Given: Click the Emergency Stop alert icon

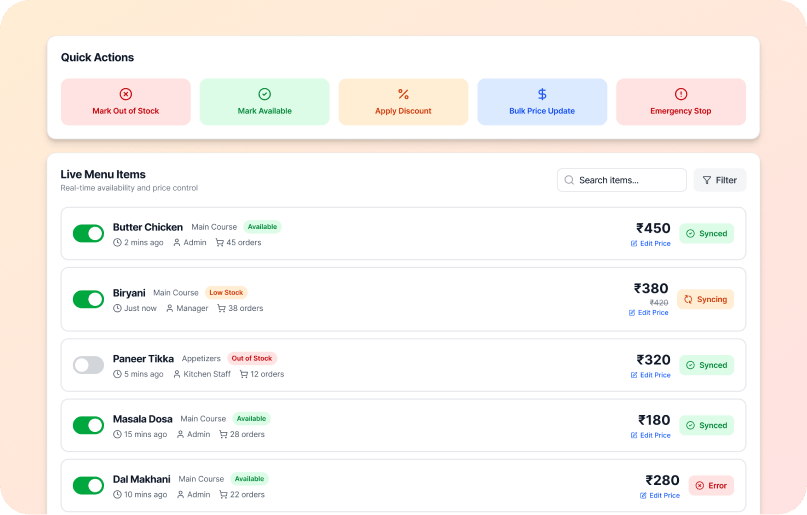Looking at the screenshot, I should click(x=681, y=94).
